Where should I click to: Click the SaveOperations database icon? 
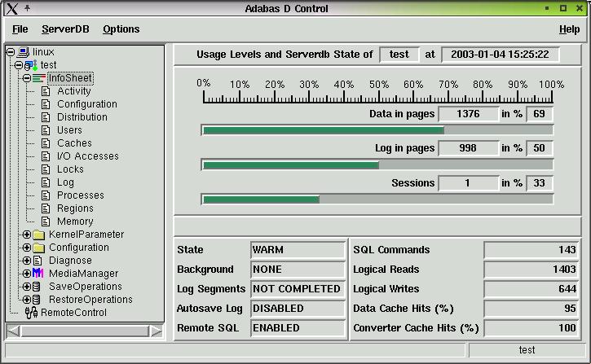(37, 287)
